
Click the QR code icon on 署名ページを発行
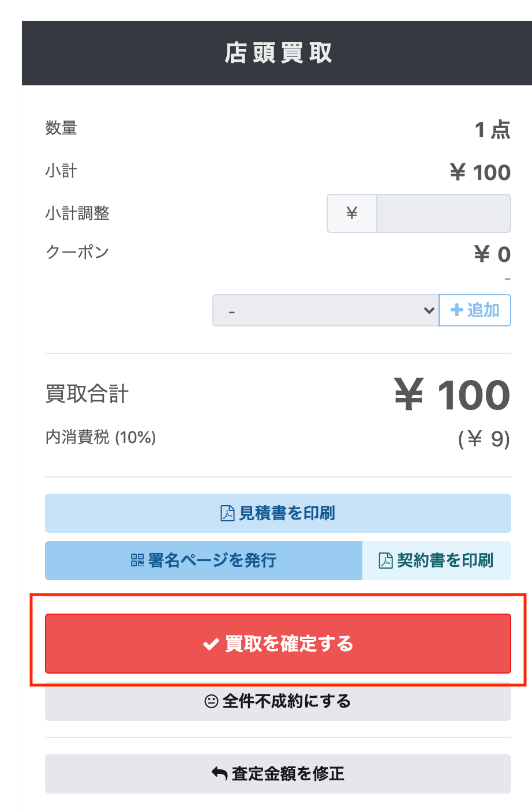137,560
